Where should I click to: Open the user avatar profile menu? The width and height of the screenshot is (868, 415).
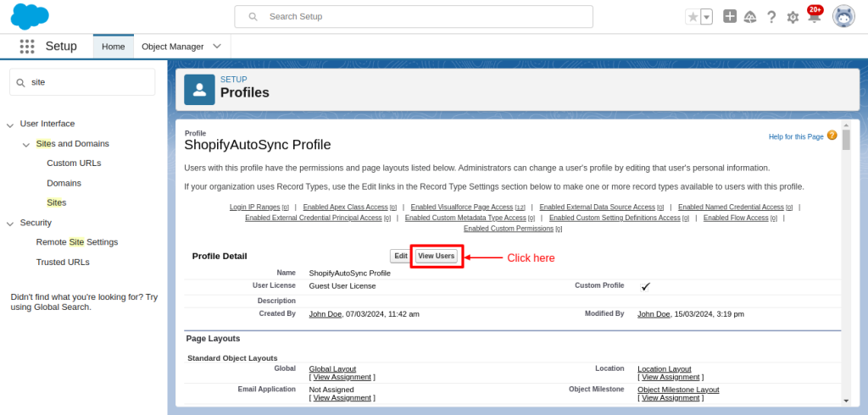(843, 17)
